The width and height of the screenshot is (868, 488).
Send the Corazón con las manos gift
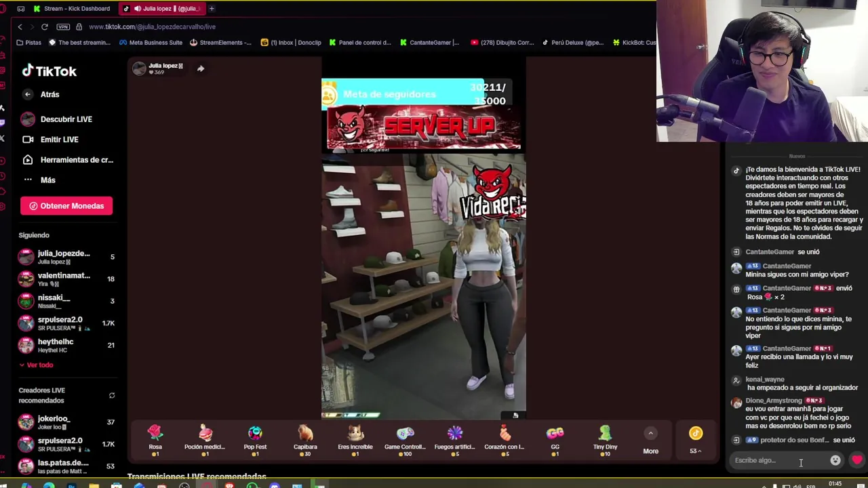(505, 439)
